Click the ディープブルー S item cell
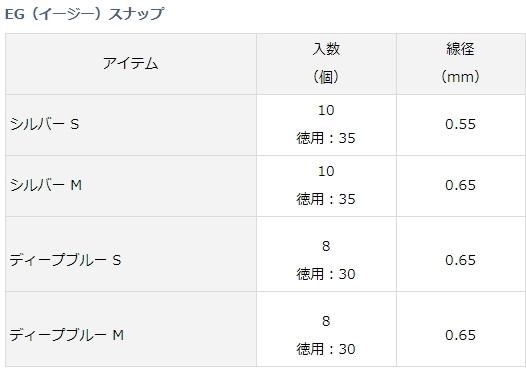The image size is (526, 371). click(x=131, y=254)
